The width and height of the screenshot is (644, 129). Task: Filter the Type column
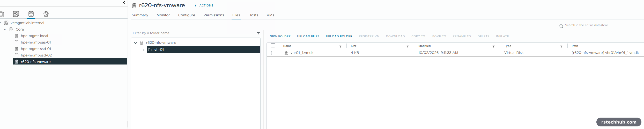coord(561,46)
